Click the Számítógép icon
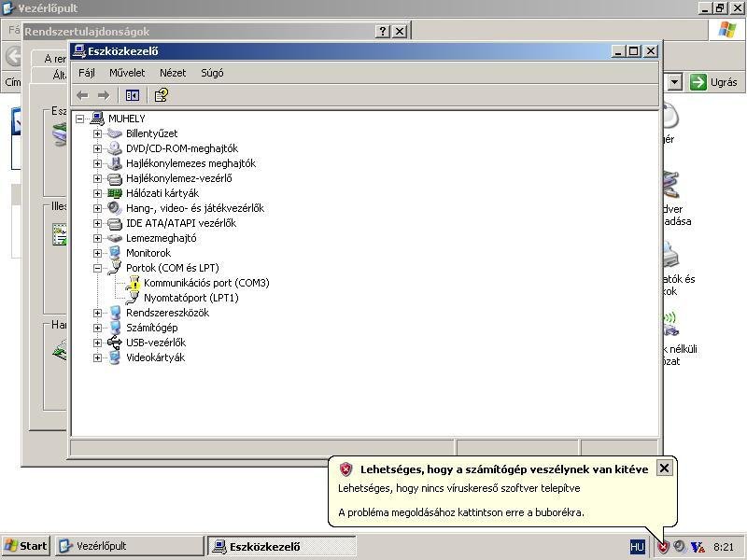The height and width of the screenshot is (560, 747). [x=114, y=328]
